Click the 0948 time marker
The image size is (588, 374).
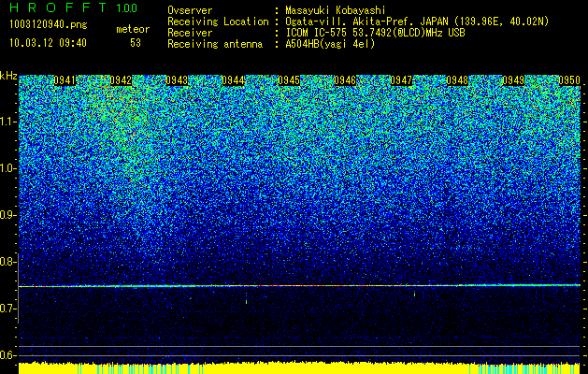pyautogui.click(x=457, y=80)
